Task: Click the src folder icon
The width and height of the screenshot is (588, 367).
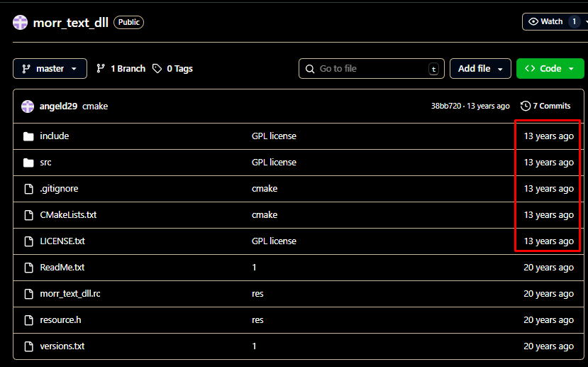Action: click(x=28, y=163)
